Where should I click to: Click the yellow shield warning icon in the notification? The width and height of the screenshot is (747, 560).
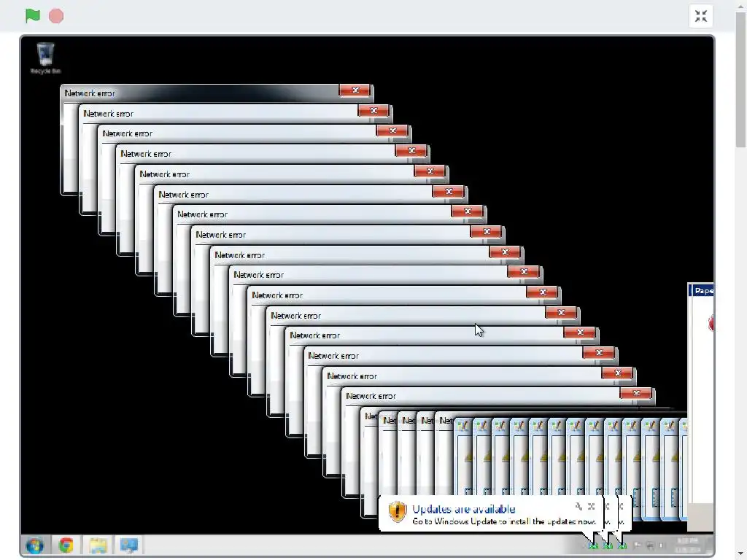pyautogui.click(x=398, y=513)
